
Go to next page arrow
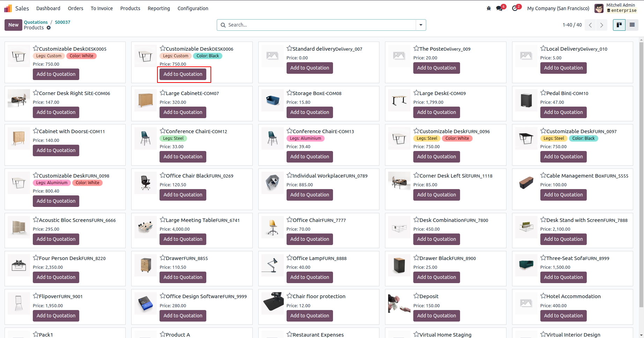[602, 25]
